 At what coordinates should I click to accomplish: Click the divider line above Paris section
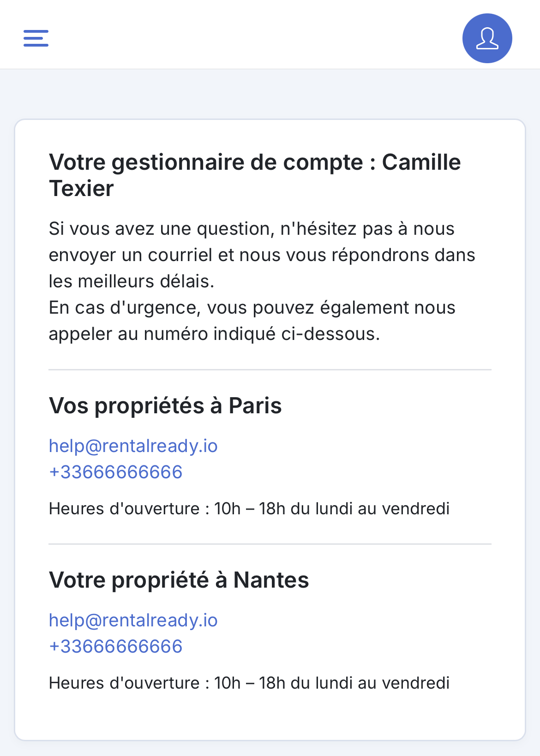[x=270, y=369]
